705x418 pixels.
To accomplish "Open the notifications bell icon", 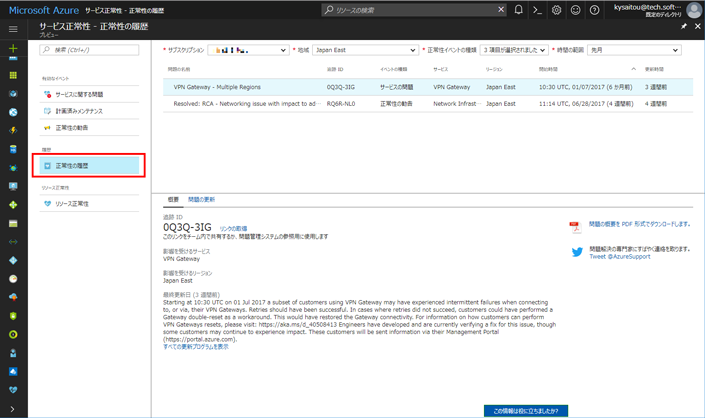I will [x=518, y=10].
